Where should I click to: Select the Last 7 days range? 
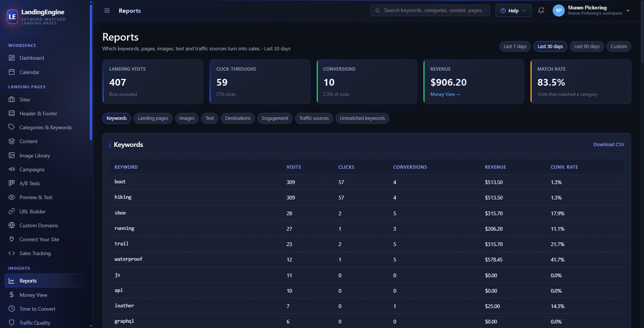[515, 46]
